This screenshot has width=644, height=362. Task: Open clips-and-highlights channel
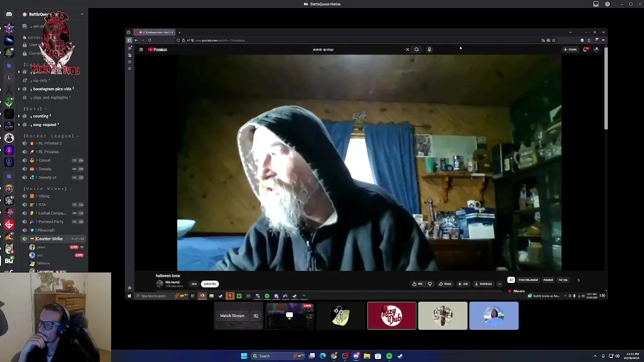50,98
